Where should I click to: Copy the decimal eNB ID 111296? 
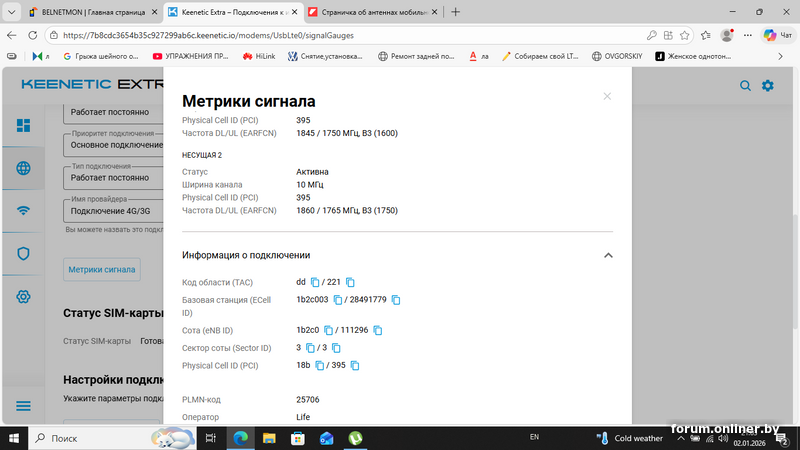click(x=378, y=331)
